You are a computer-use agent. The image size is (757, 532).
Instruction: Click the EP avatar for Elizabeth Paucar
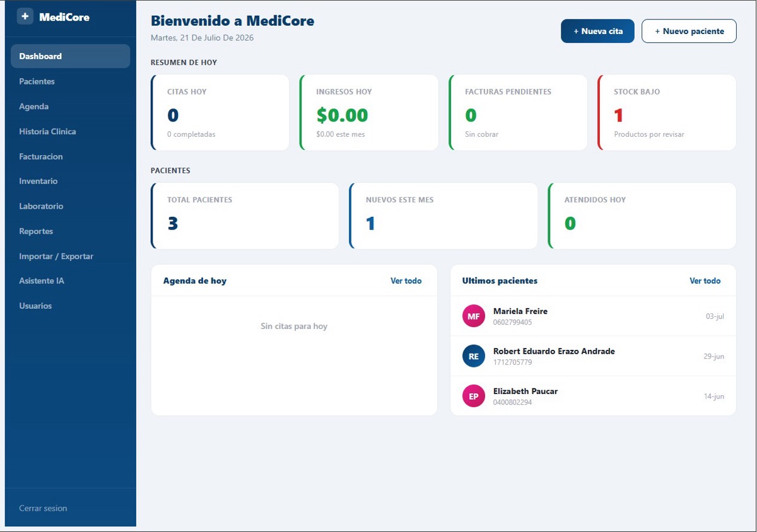474,396
